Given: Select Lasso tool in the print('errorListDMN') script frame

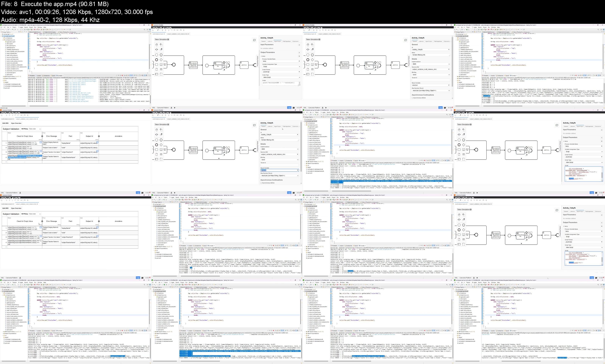Looking at the screenshot, I should pos(161,45).
